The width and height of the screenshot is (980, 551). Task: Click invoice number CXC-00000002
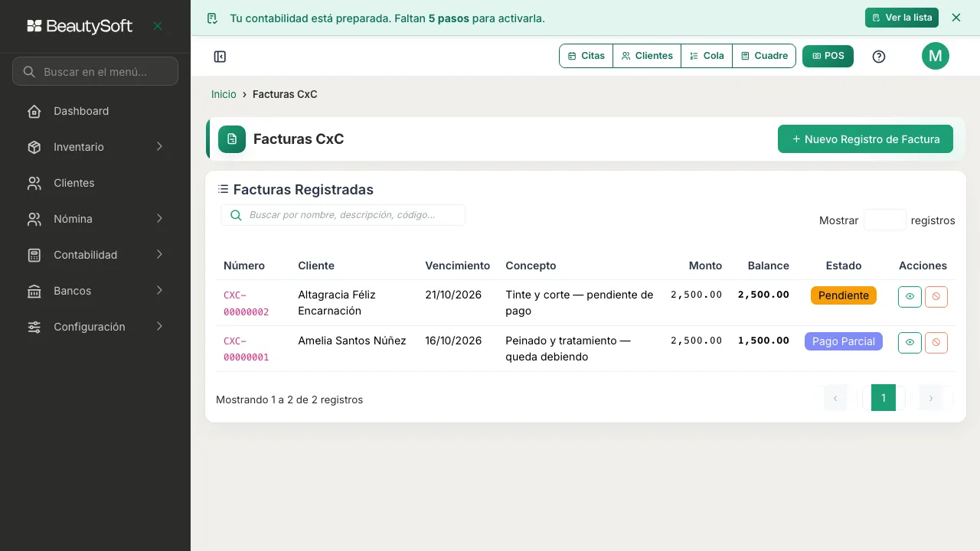(x=246, y=303)
